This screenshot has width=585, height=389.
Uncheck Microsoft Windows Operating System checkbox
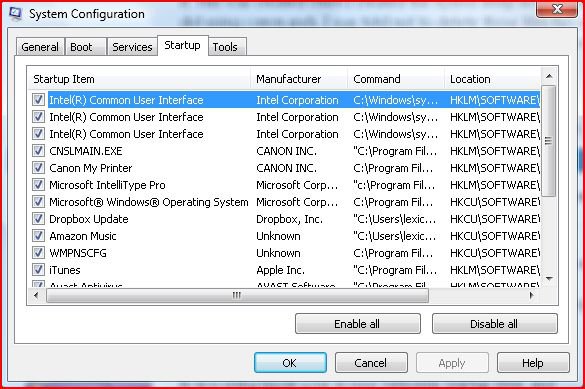tap(38, 202)
